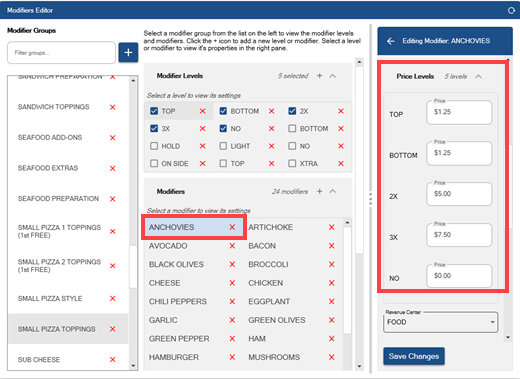This screenshot has height=379, width=520.
Task: Add a new modifier group with plus button
Action: pyautogui.click(x=128, y=53)
